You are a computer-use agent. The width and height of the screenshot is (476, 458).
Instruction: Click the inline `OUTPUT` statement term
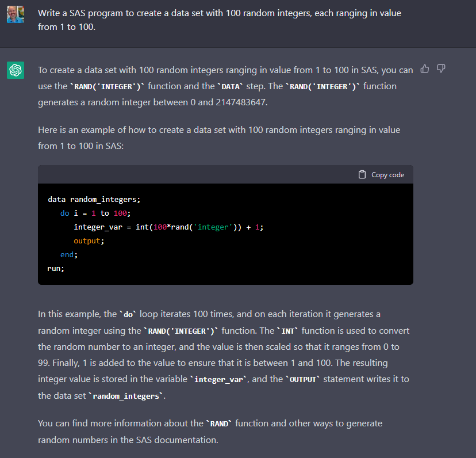(x=302, y=380)
